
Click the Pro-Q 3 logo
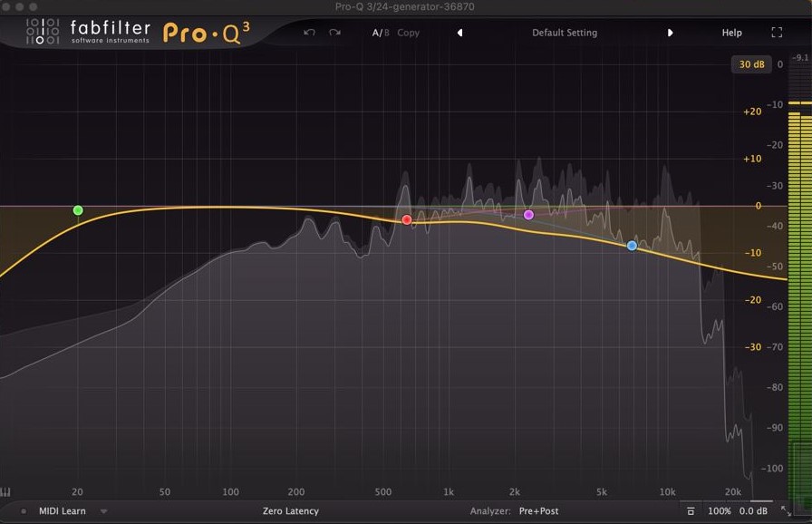click(x=206, y=33)
